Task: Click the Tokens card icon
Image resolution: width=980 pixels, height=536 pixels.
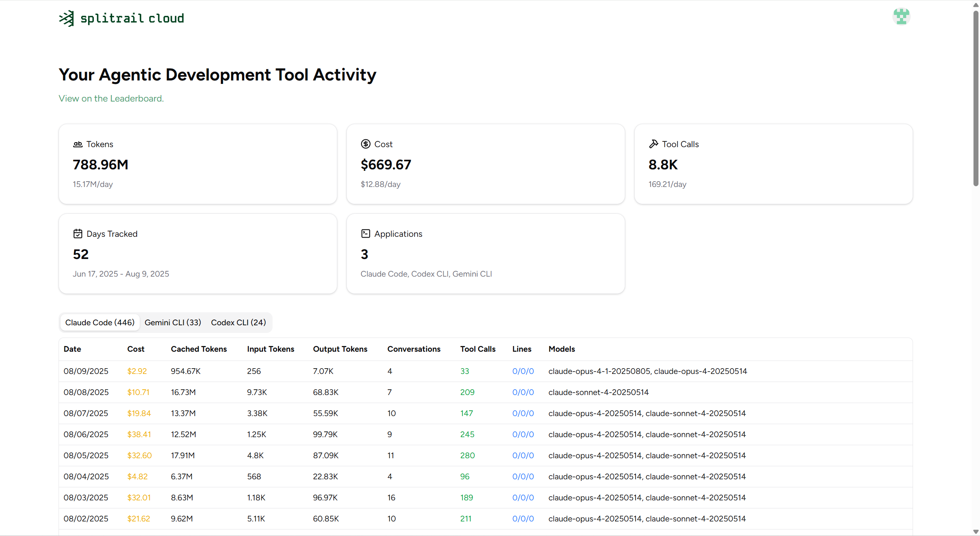Action: click(78, 144)
